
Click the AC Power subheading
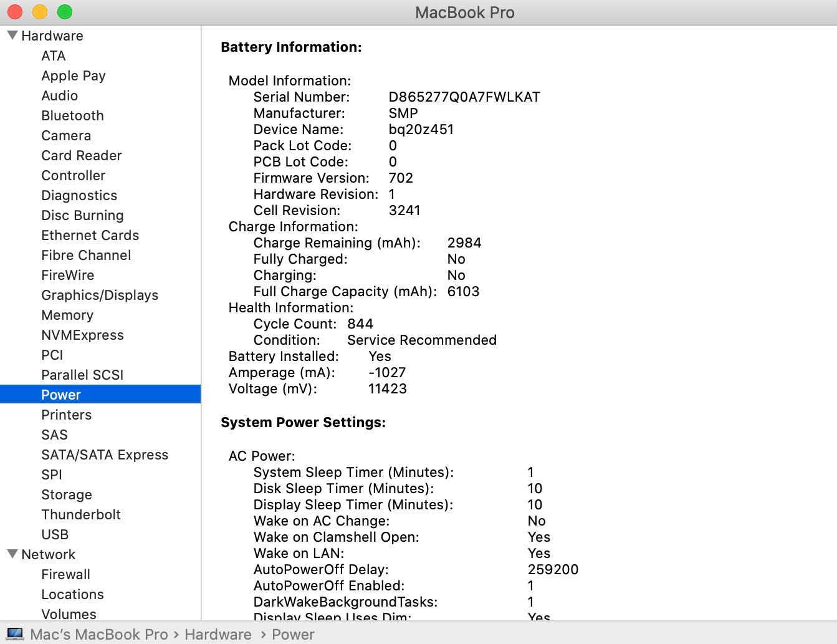(262, 456)
